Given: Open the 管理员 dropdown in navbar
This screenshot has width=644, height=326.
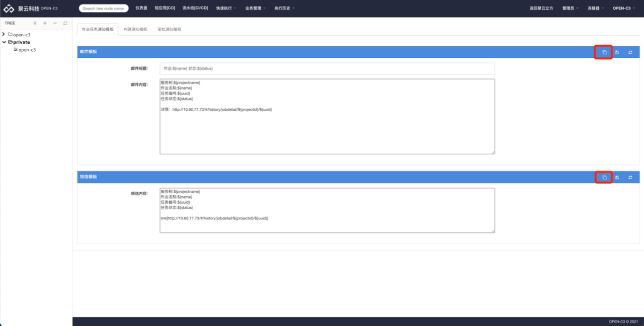Looking at the screenshot, I should (x=570, y=8).
